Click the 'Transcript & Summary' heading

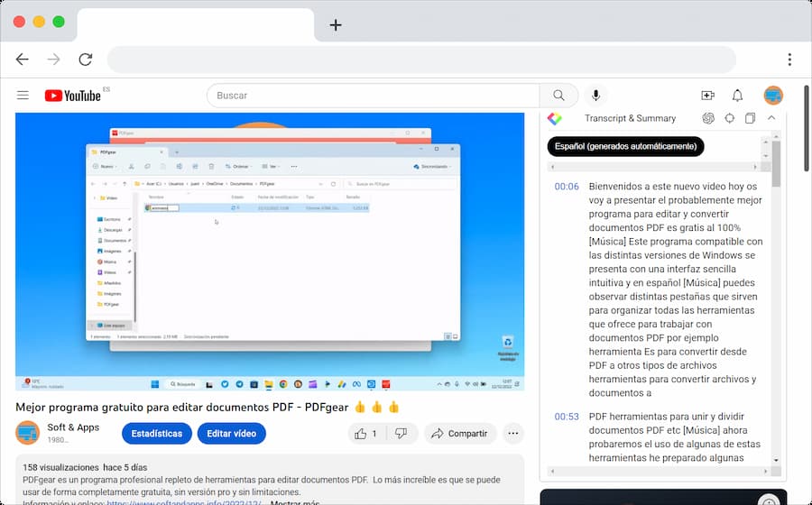pos(631,118)
